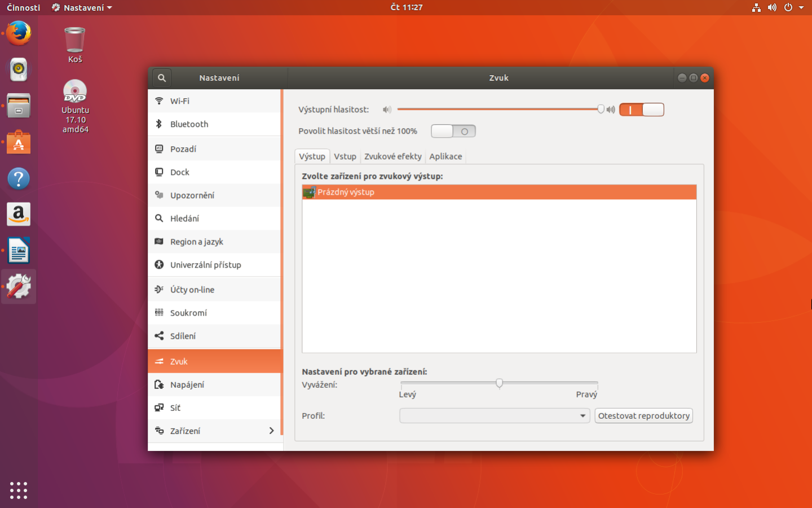Launch Firefox from the dock

(x=19, y=33)
